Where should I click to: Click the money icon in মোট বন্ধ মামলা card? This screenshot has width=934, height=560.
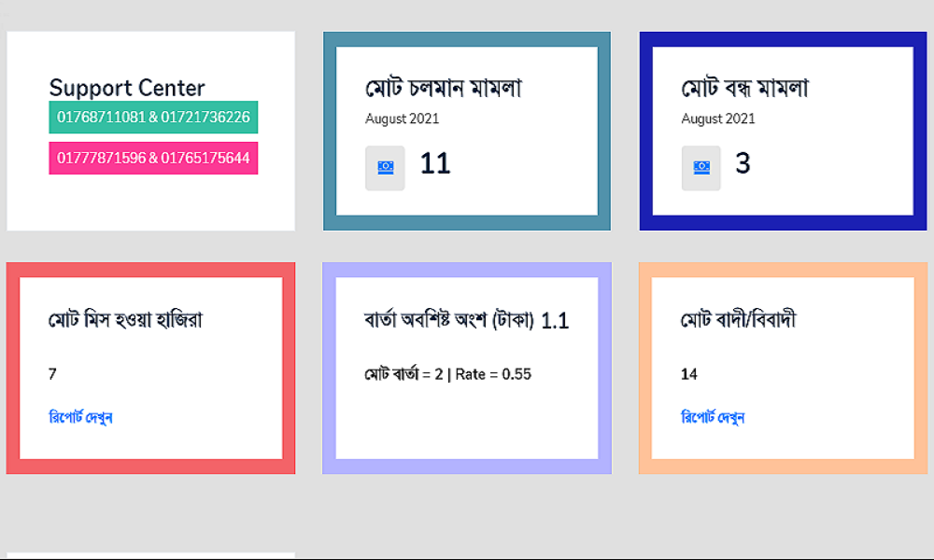(700, 167)
